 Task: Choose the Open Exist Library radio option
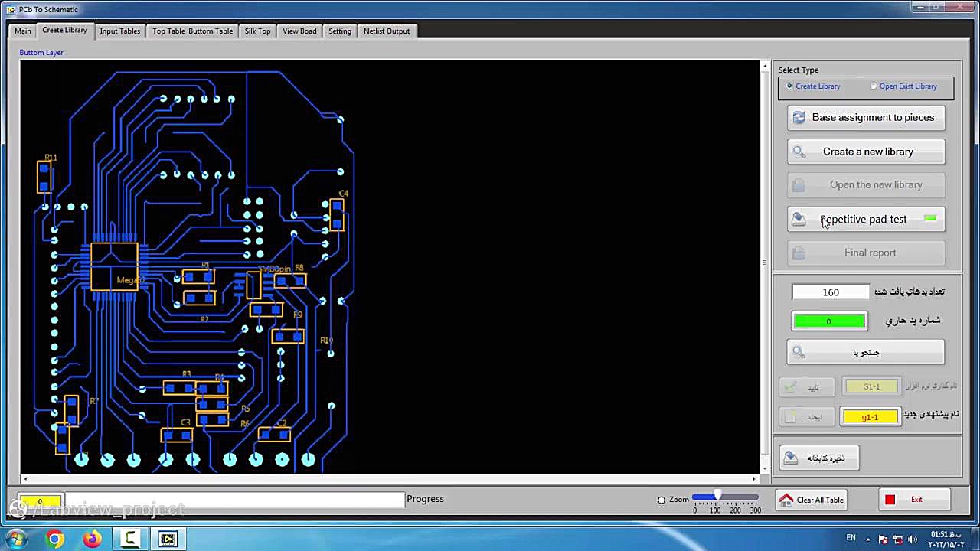point(874,86)
